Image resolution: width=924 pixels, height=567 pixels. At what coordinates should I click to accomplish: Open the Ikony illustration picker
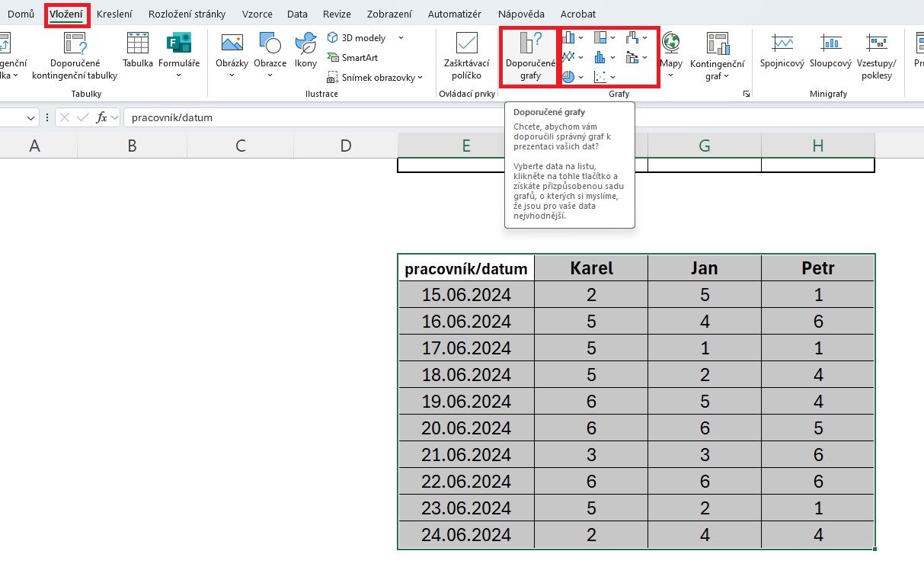coord(305,50)
